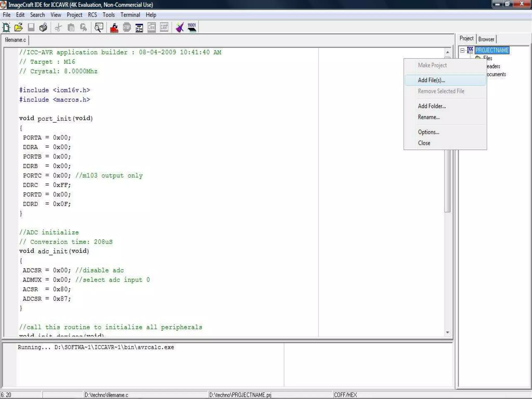Collapse the PROJECTNAME tree node
532x399 pixels.
tap(462, 50)
